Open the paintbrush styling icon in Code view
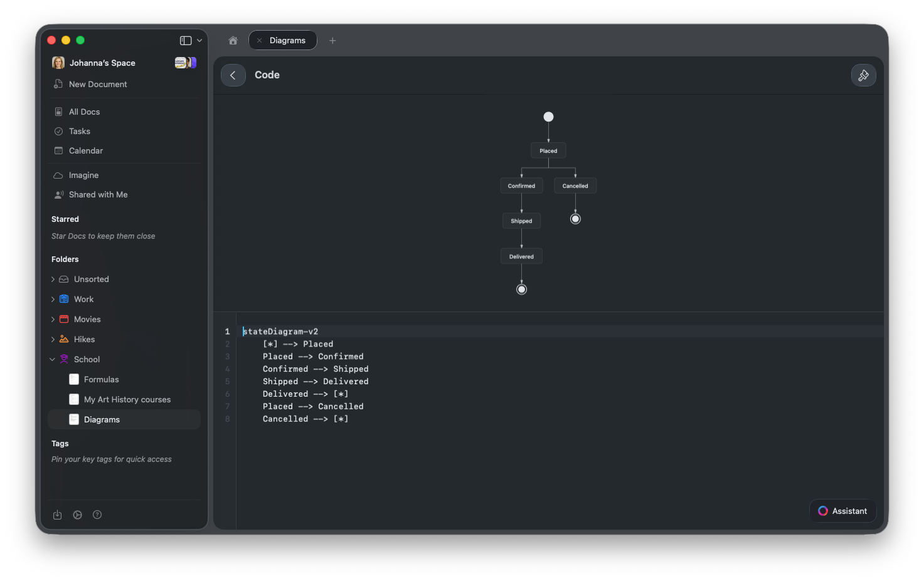 864,75
